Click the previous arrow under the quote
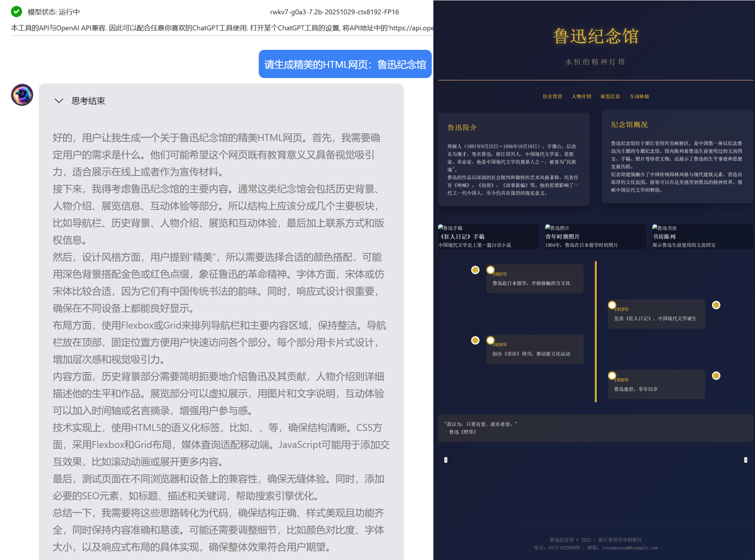Screen dimensions: 755x560 (x=446, y=460)
